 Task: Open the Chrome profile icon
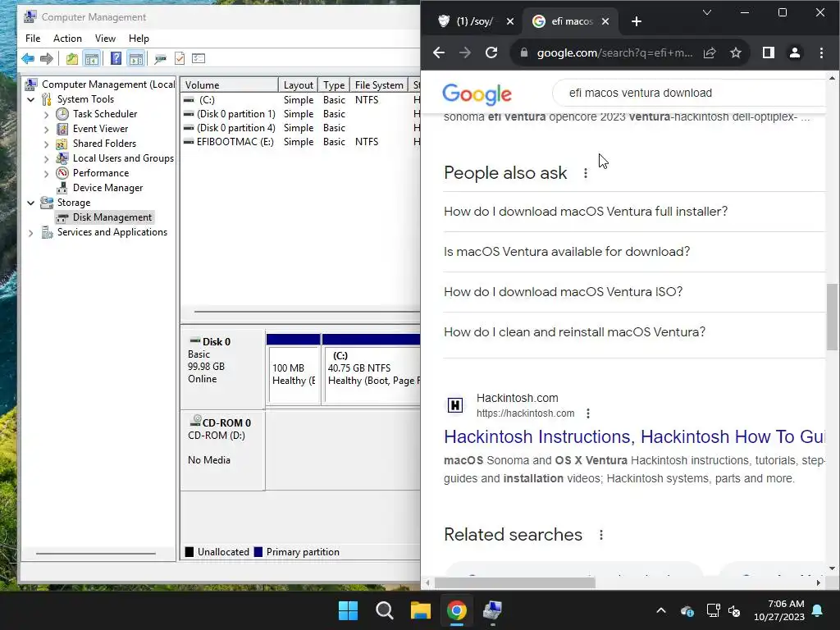(795, 52)
